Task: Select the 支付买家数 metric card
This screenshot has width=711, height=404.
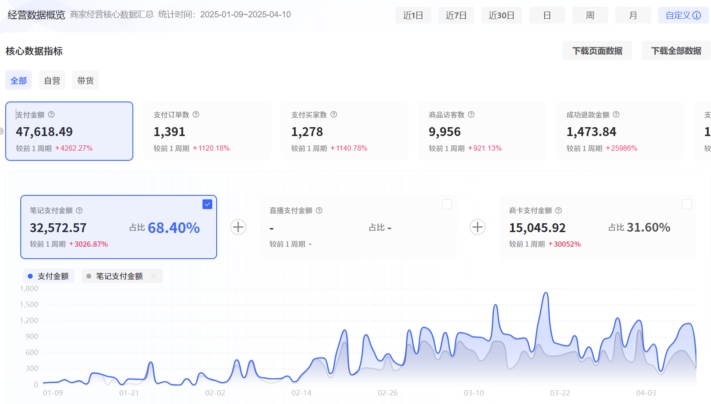Action: [345, 131]
